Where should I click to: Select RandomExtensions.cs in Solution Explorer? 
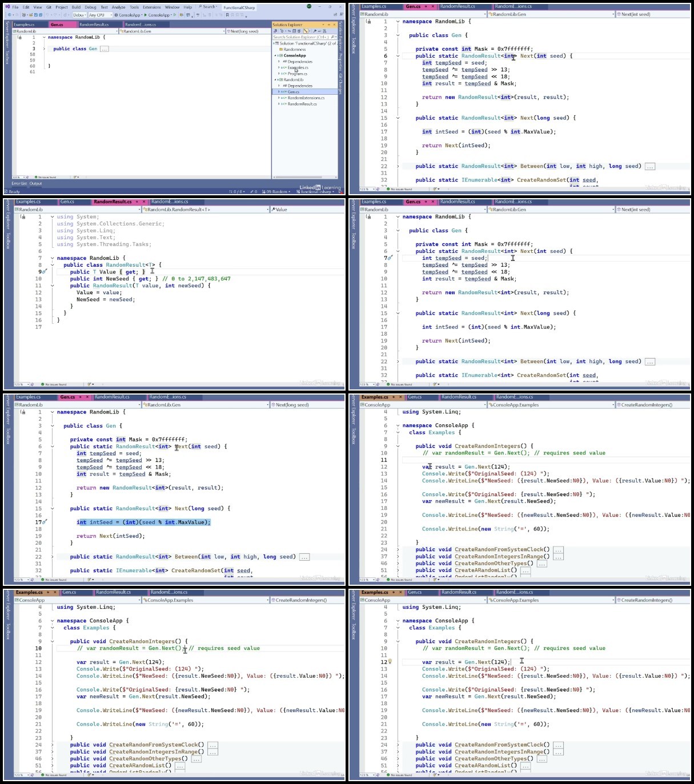pyautogui.click(x=306, y=98)
